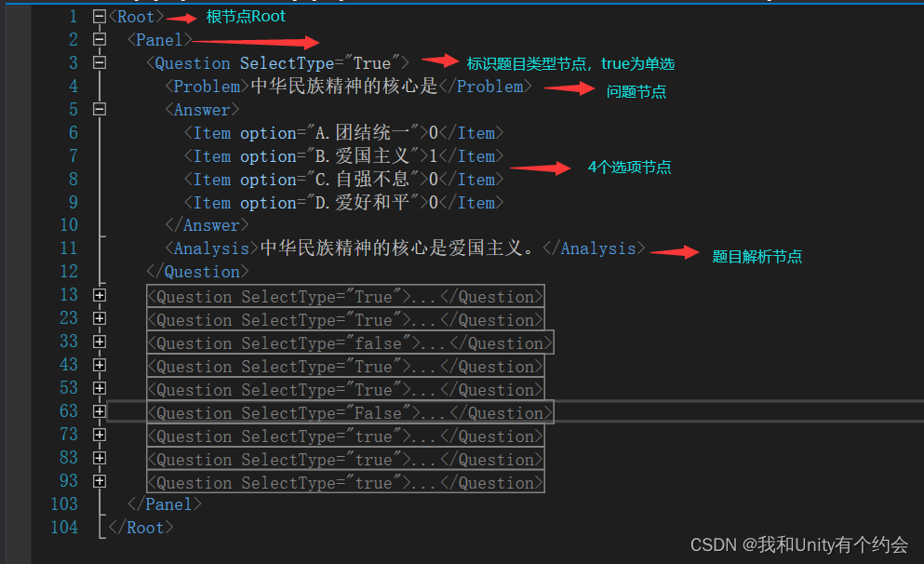Collapse the Question node on line 3

(x=100, y=62)
